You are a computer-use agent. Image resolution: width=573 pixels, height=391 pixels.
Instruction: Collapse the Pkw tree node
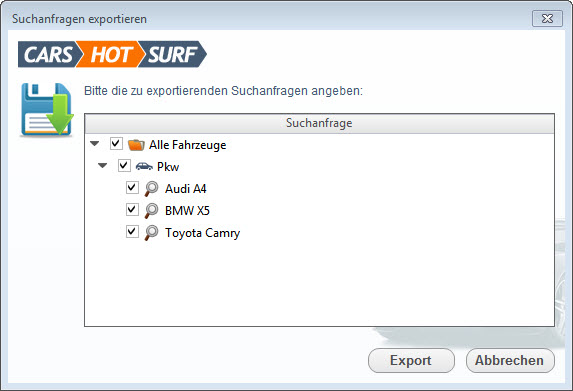pyautogui.click(x=103, y=166)
